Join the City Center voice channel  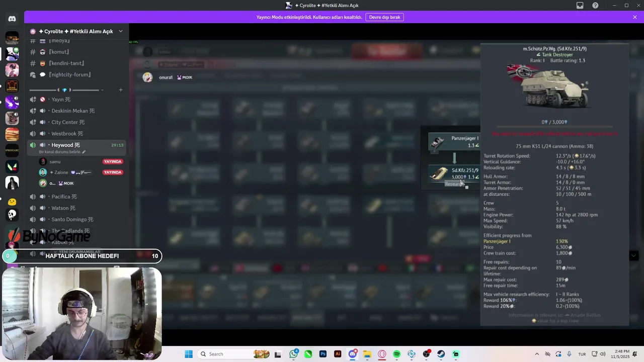click(76, 122)
